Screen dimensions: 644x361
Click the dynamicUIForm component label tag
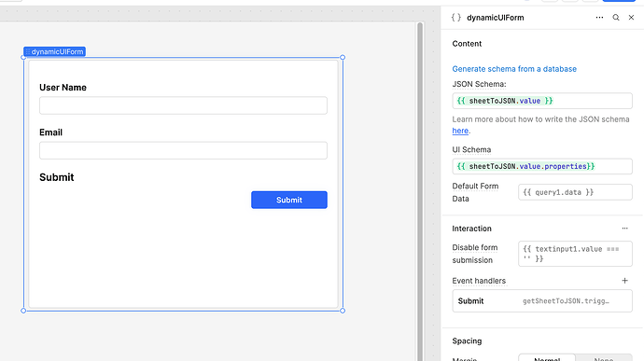coord(55,51)
